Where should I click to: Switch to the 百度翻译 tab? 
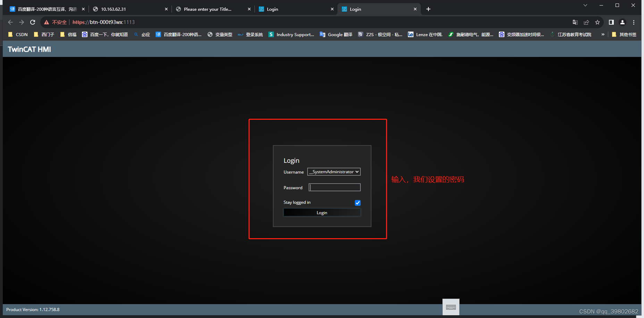45,9
